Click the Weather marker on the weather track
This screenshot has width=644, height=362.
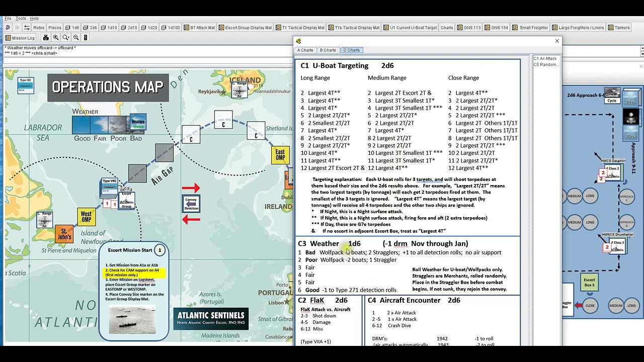coord(138,123)
